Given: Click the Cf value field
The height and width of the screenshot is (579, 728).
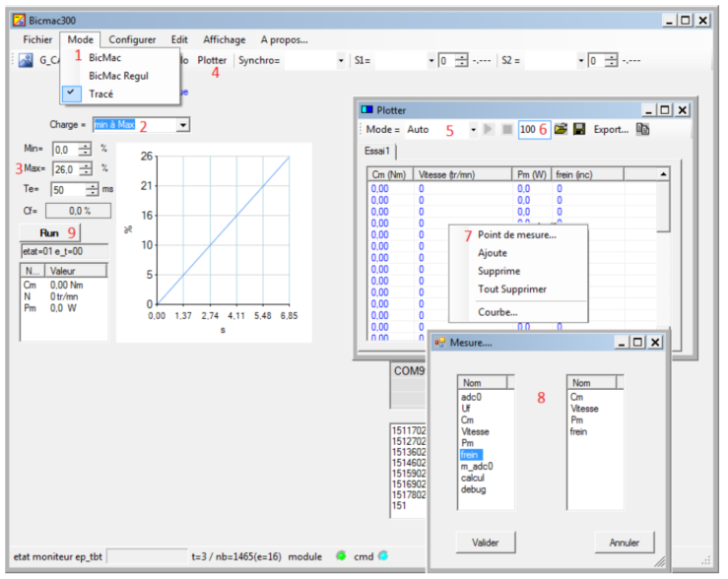Looking at the screenshot, I should tap(79, 211).
